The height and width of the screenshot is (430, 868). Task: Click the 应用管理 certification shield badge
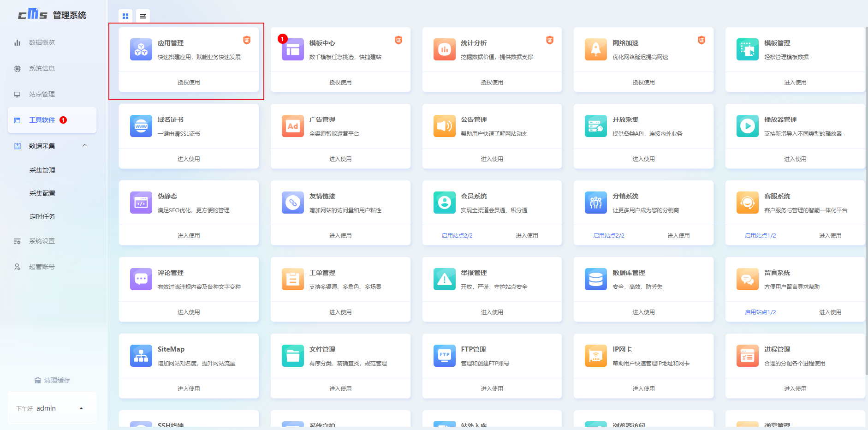(x=247, y=40)
